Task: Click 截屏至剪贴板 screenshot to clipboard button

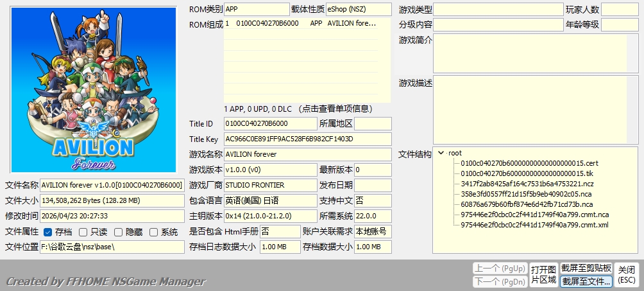Action: 586,268
